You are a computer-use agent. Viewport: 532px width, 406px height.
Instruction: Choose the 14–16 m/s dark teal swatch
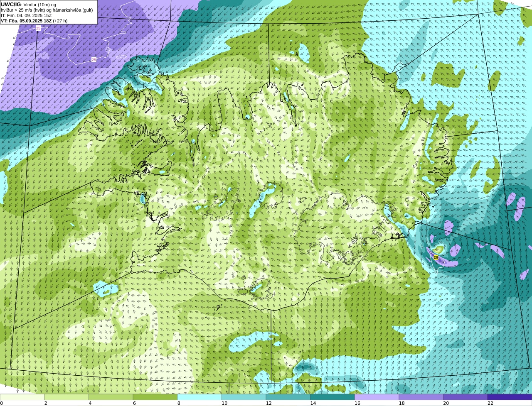tap(332, 397)
